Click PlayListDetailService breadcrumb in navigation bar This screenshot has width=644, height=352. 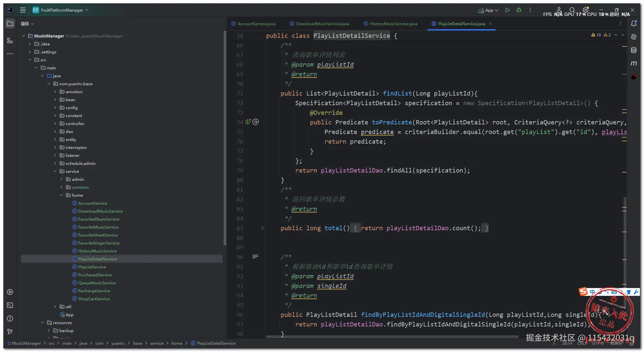click(x=213, y=343)
